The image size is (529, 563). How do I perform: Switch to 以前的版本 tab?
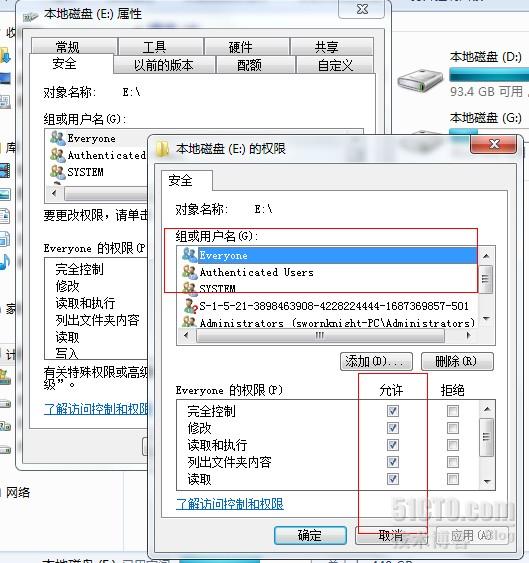164,65
